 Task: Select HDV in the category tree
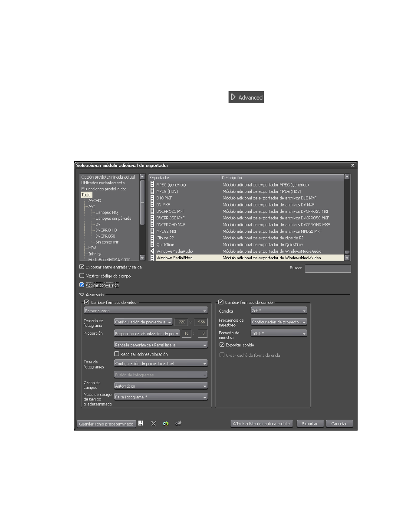pos(92,248)
